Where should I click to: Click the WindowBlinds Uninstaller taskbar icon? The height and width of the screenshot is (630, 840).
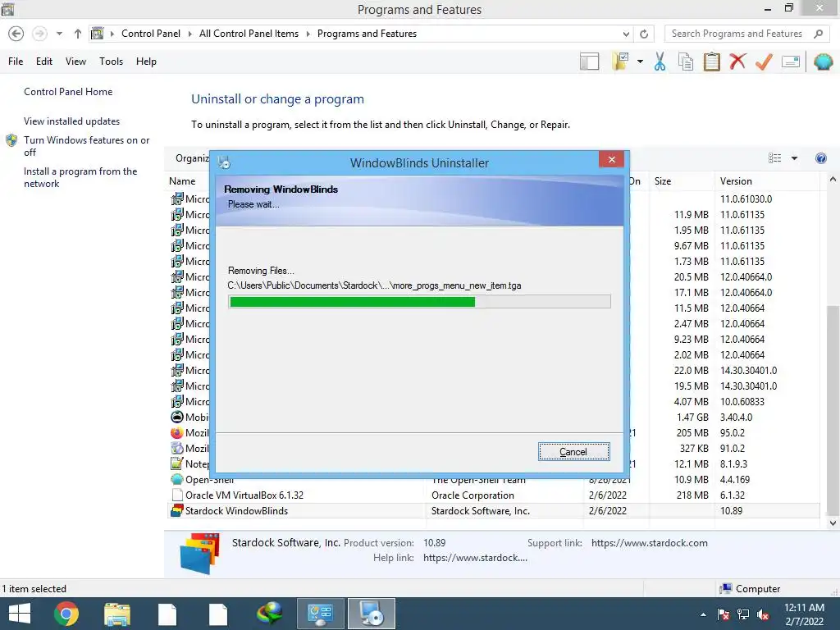(372, 614)
